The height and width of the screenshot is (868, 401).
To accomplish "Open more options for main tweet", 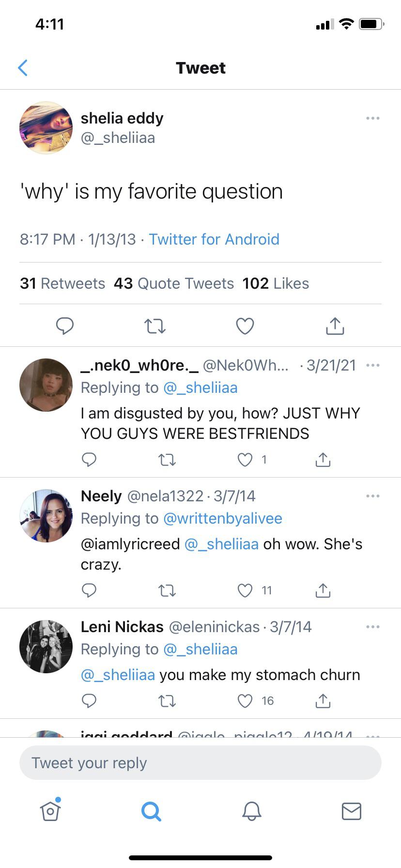I will tap(372, 118).
